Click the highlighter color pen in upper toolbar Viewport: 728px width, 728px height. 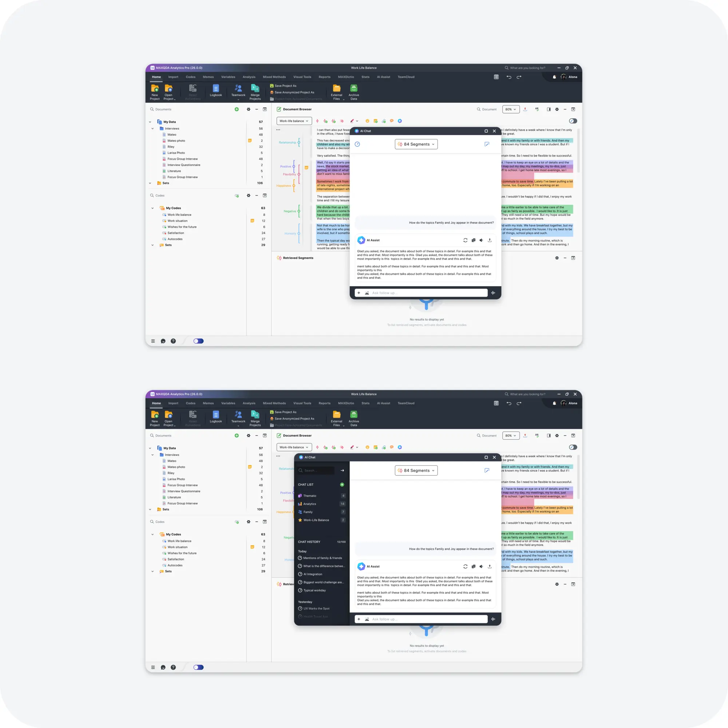click(x=352, y=121)
